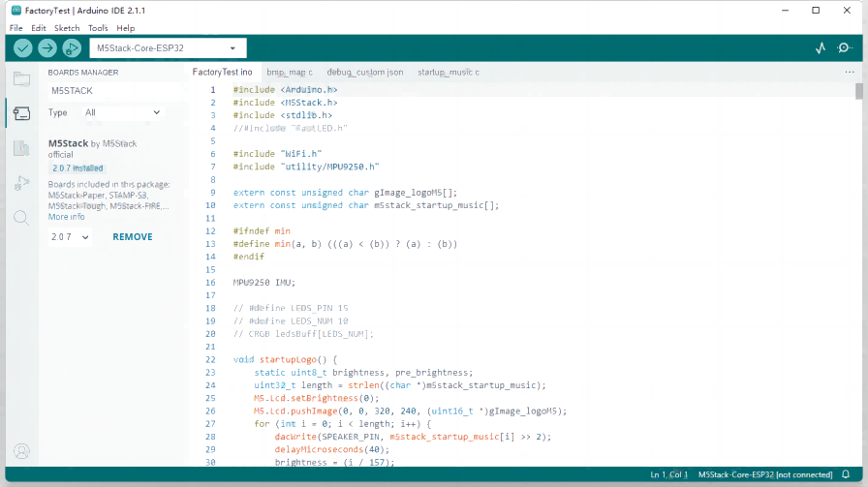868x487 pixels.
Task: Open the Sketch menu
Action: point(67,28)
